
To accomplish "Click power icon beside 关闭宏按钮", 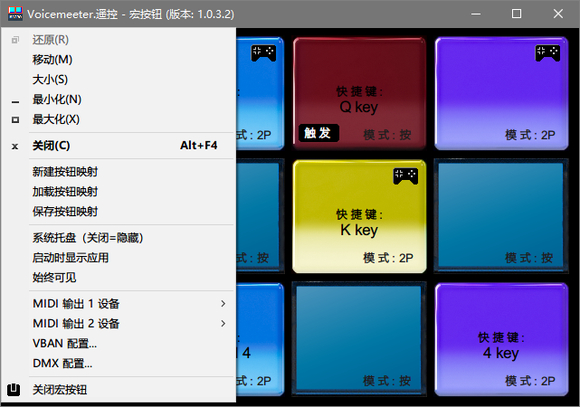I will coord(14,390).
